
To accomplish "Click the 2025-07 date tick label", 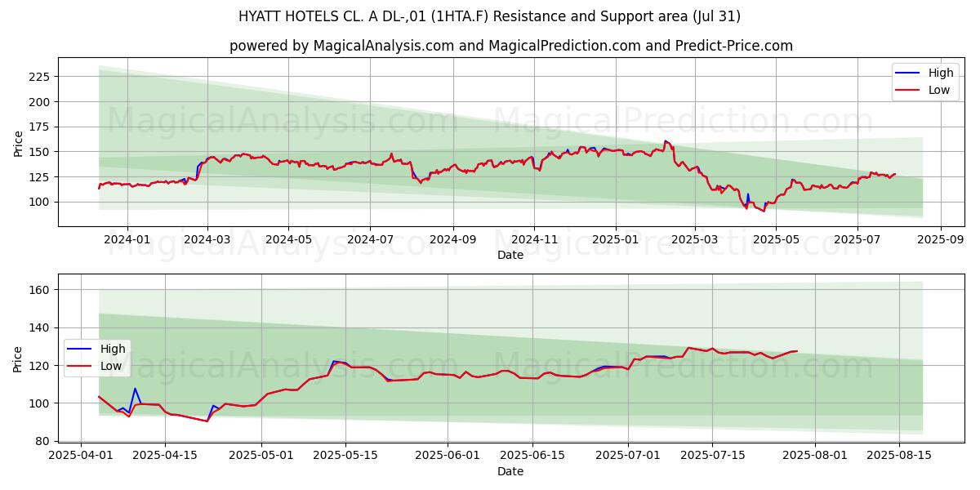I will click(857, 239).
